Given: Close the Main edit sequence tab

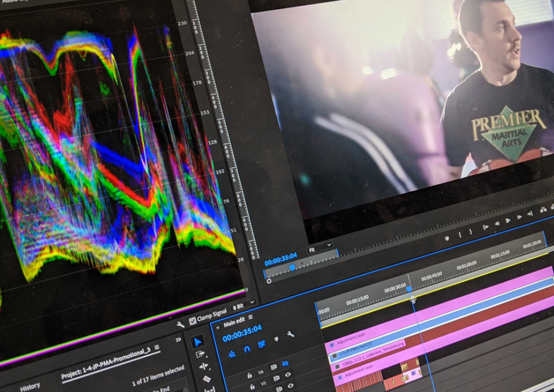Looking at the screenshot, I should tap(218, 328).
